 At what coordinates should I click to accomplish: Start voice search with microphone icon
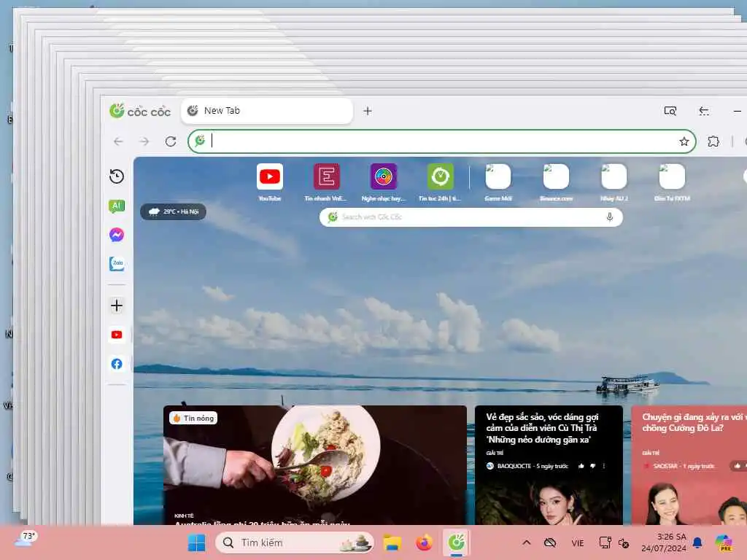coord(610,217)
